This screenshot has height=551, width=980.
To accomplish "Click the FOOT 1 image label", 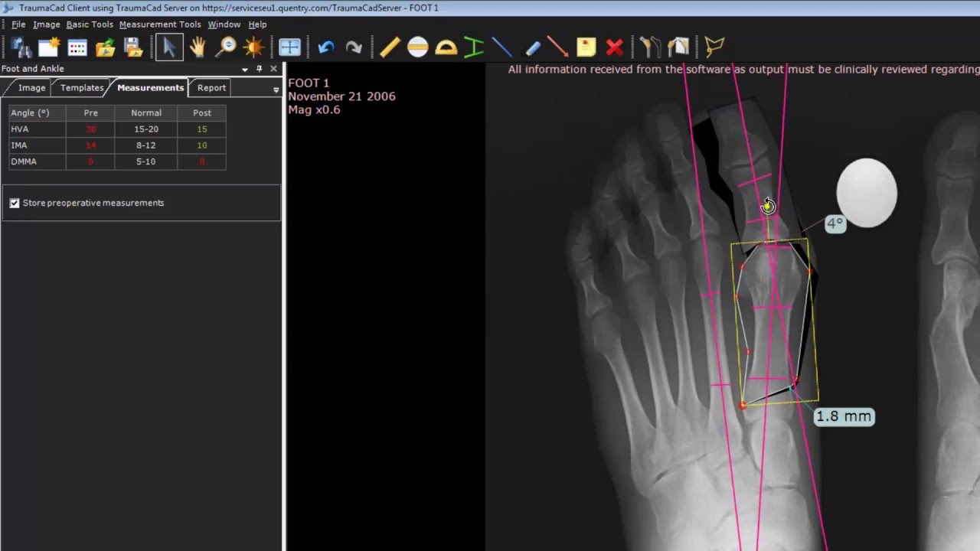I will click(309, 83).
